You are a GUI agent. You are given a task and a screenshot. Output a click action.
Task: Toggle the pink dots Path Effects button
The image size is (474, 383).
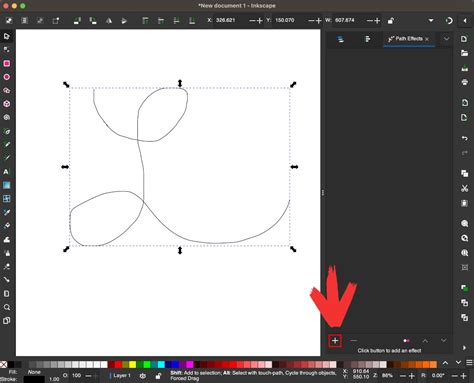pyautogui.click(x=406, y=341)
